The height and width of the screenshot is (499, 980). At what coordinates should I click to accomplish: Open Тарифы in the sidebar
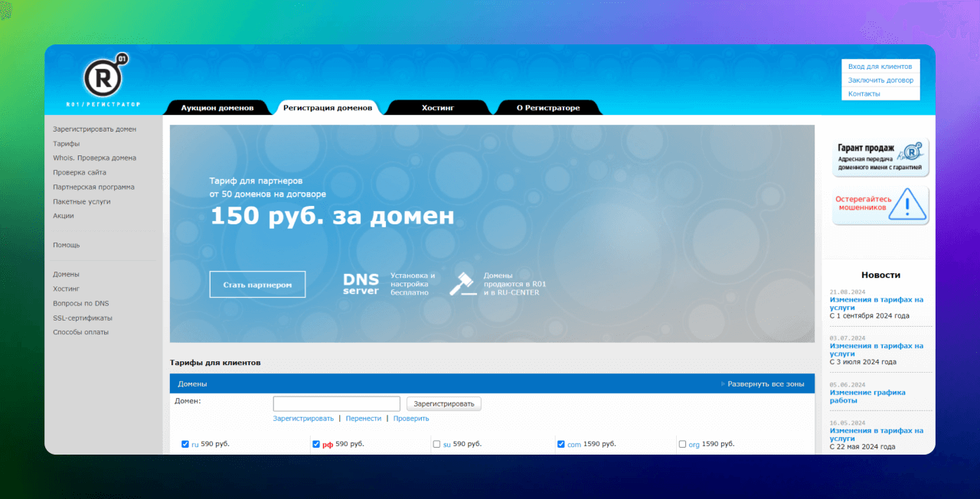click(66, 144)
